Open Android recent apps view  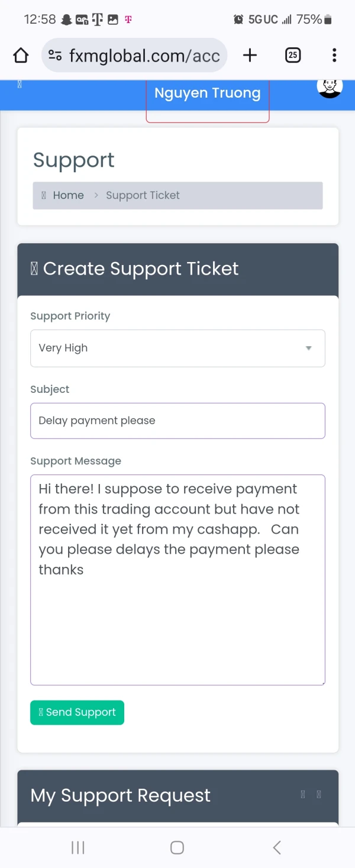(x=78, y=847)
